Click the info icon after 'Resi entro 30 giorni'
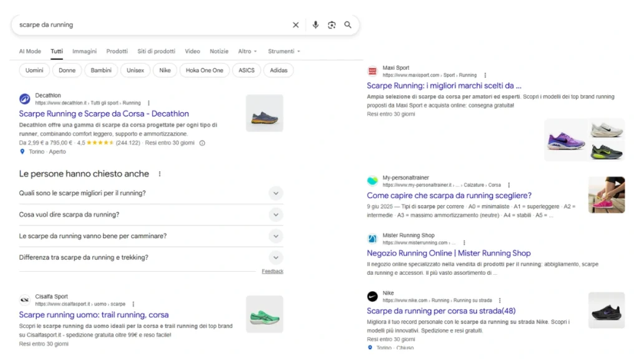 point(202,143)
